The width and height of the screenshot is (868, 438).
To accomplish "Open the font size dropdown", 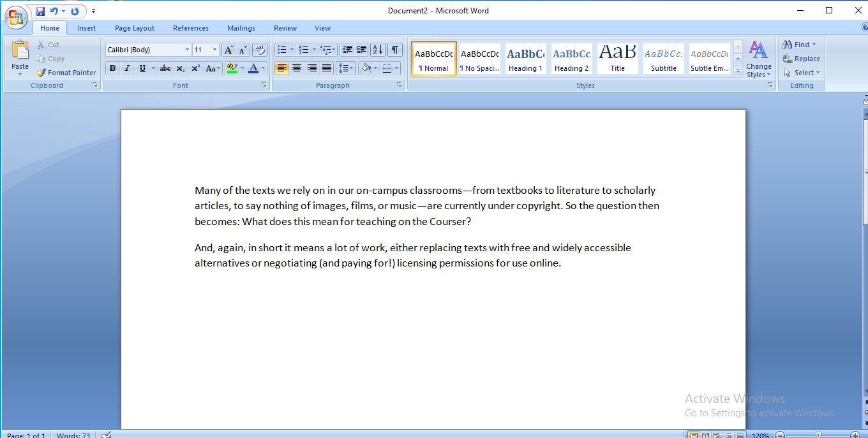I will (x=214, y=50).
